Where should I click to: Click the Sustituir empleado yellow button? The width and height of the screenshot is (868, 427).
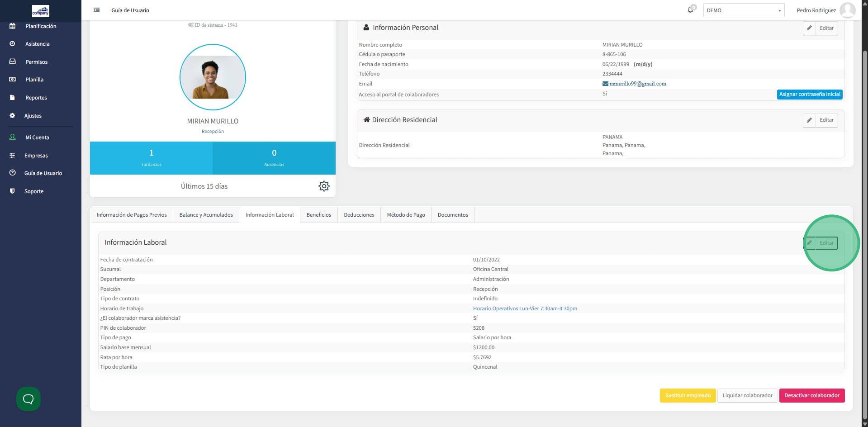688,395
